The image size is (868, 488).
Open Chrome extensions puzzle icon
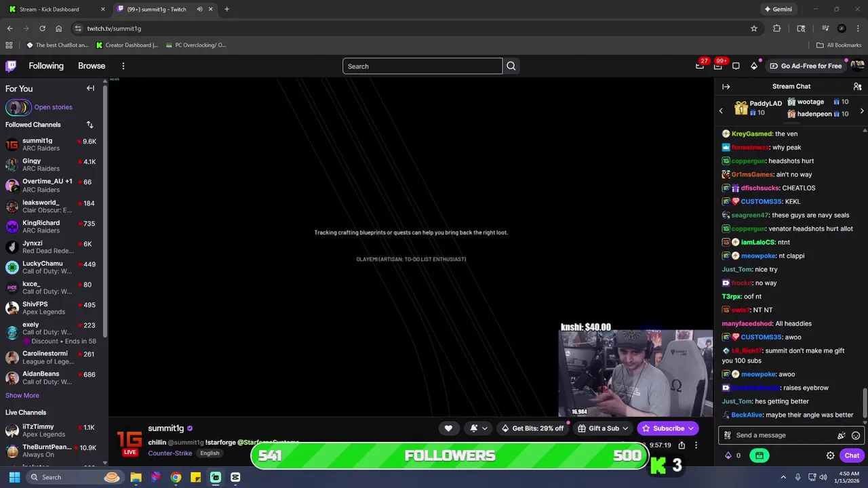pyautogui.click(x=776, y=28)
